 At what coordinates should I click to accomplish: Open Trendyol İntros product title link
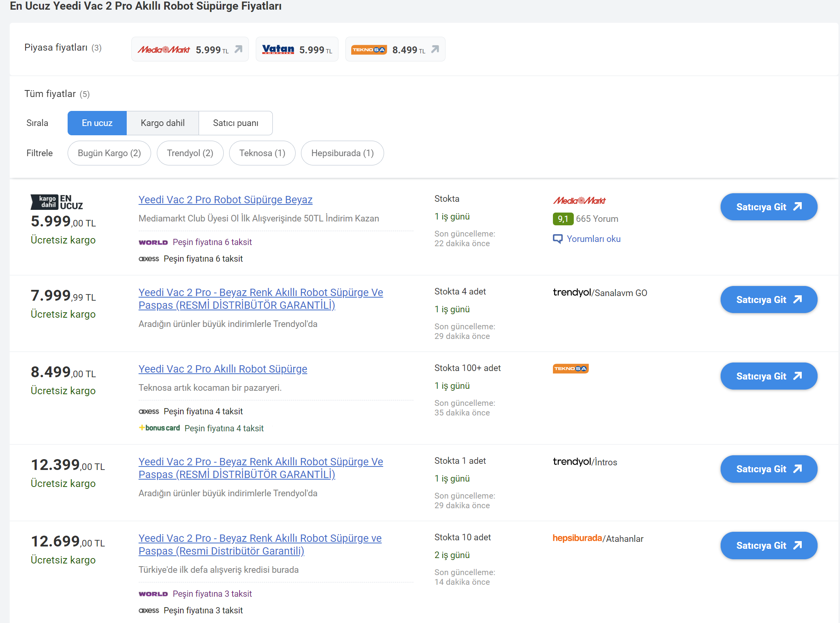(x=261, y=468)
